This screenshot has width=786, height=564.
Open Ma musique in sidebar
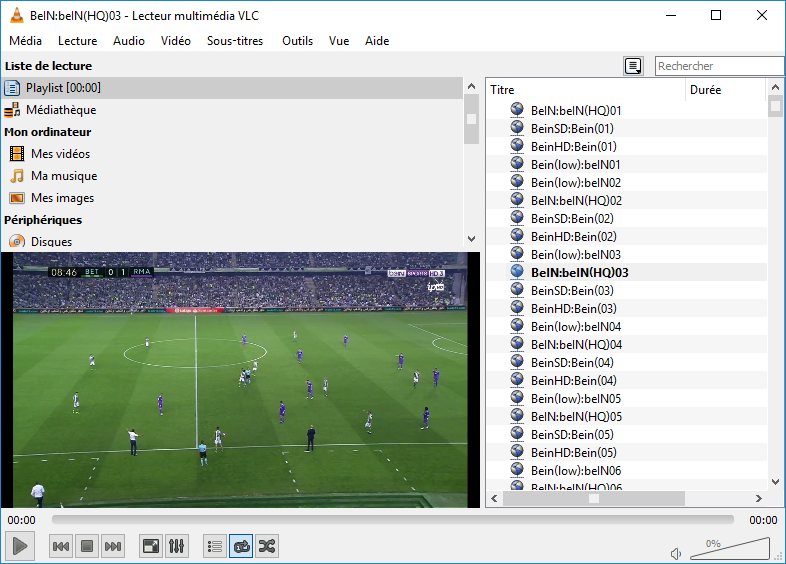[232, 176]
